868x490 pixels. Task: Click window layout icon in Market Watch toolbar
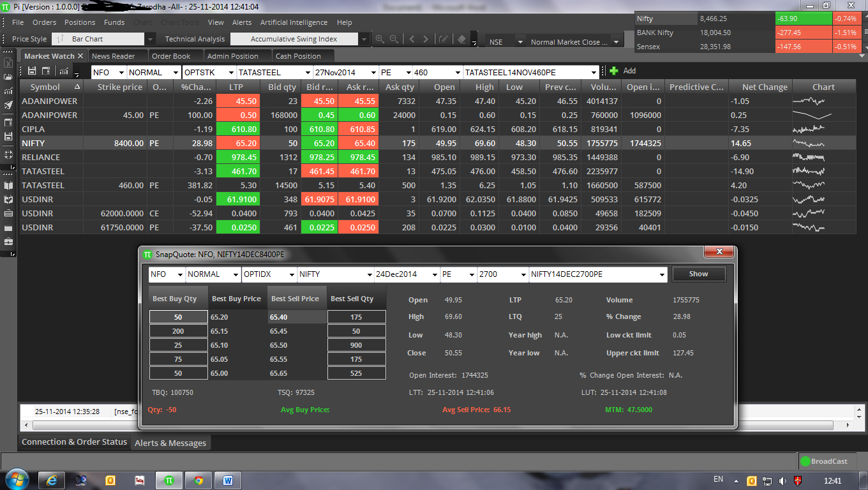click(46, 71)
